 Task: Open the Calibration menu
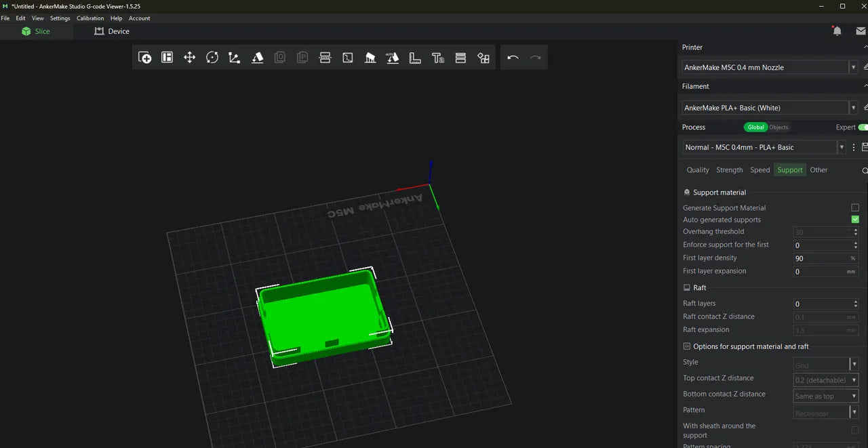(x=90, y=18)
